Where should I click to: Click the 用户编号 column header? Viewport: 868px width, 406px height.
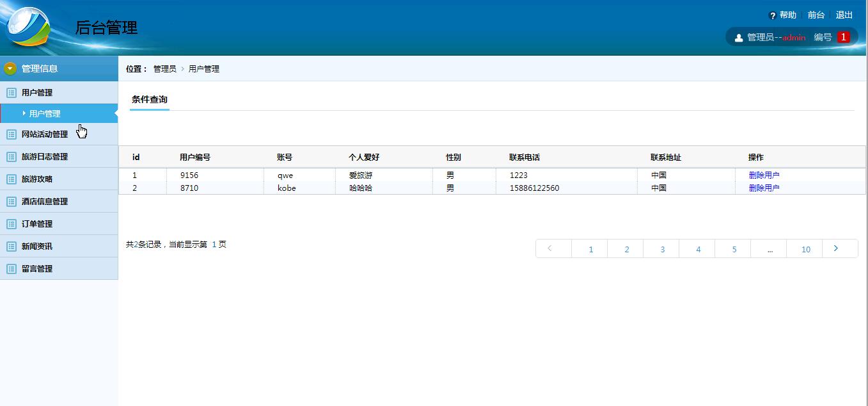click(x=195, y=158)
